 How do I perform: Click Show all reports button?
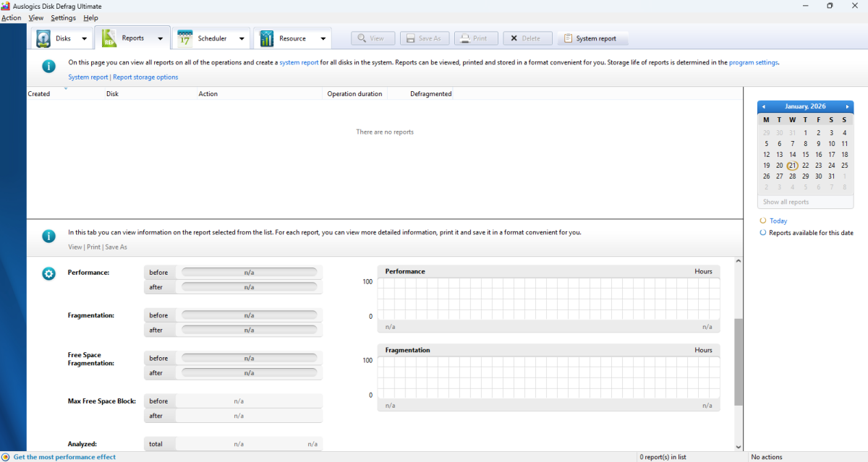pyautogui.click(x=786, y=202)
